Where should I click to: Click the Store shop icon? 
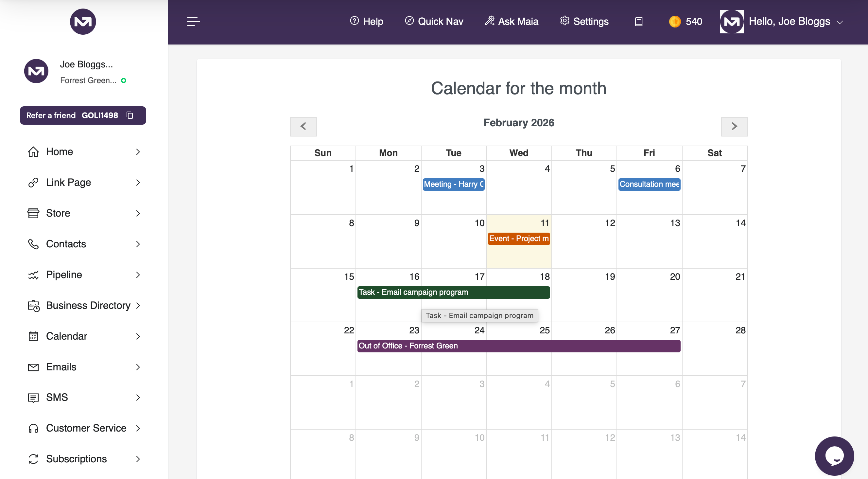pos(33,213)
